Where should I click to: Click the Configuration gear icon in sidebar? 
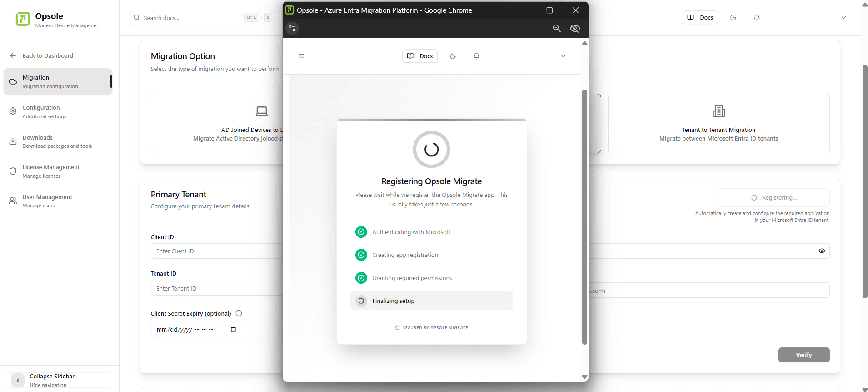[13, 111]
